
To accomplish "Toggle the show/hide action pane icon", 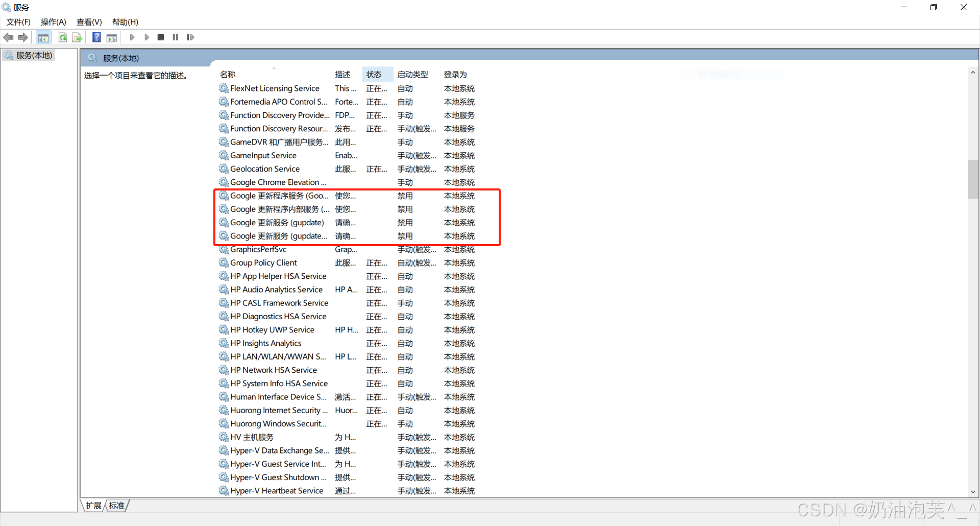I will pos(112,37).
